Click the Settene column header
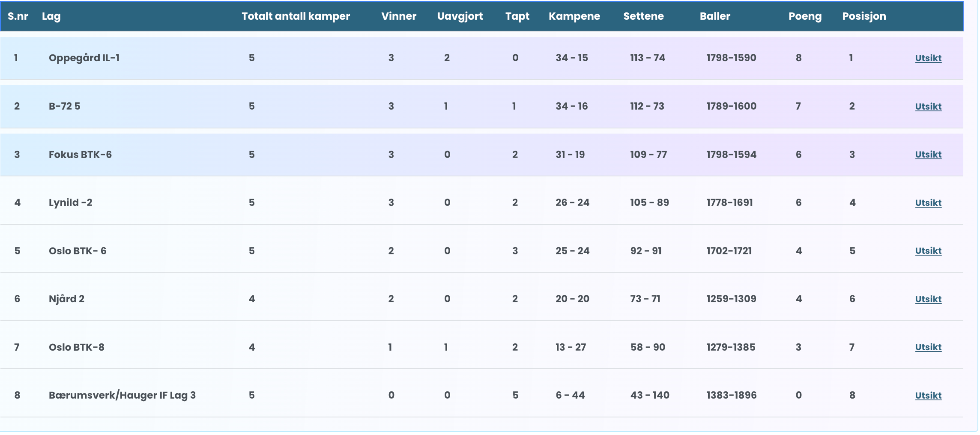 (643, 16)
